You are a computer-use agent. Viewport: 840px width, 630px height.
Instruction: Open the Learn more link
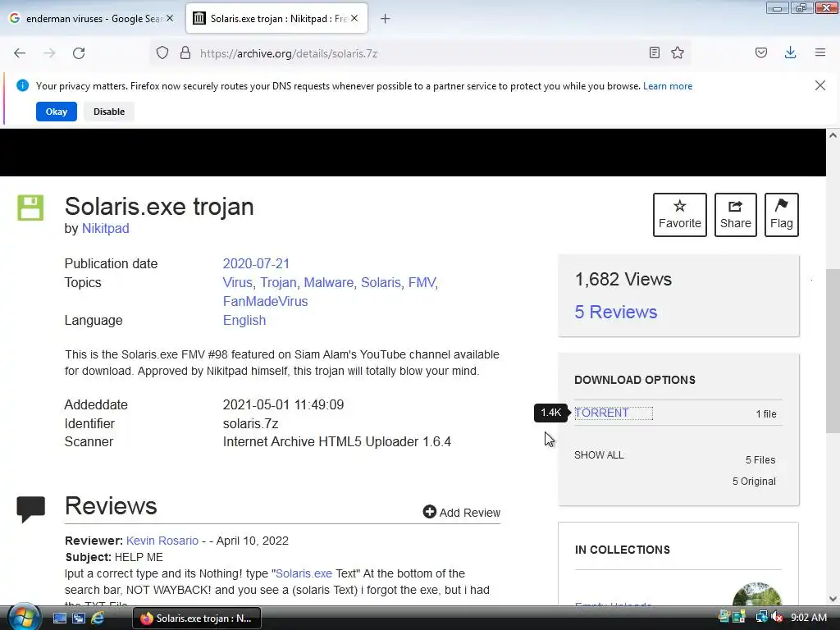coord(668,86)
